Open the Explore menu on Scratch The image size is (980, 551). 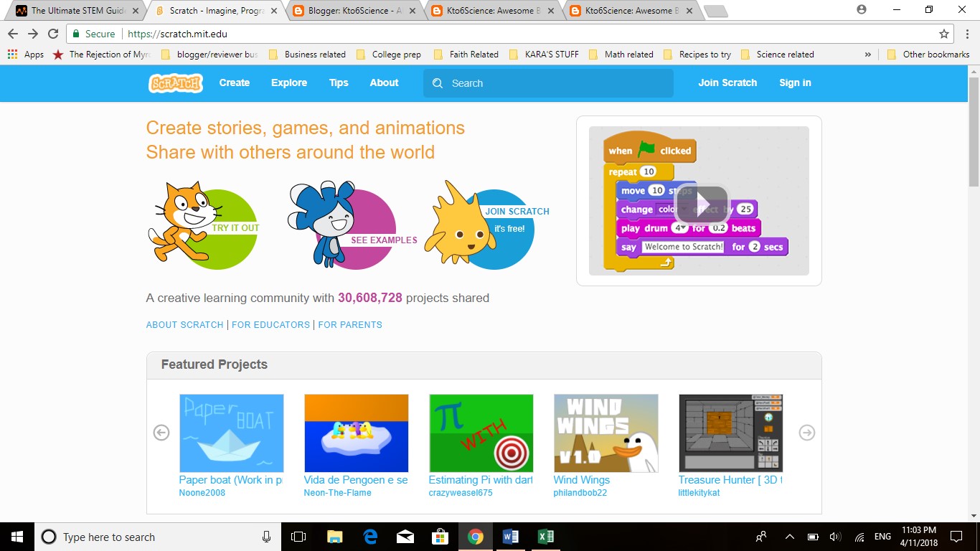point(288,83)
